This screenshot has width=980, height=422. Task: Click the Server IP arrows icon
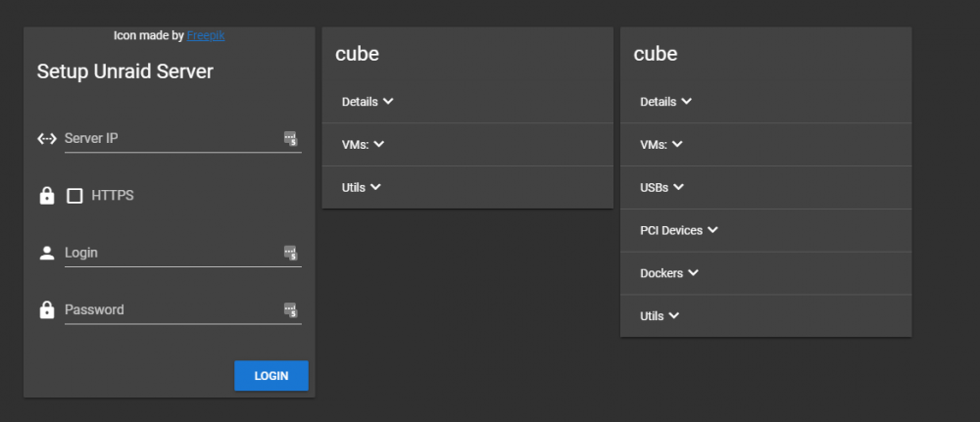click(x=47, y=139)
